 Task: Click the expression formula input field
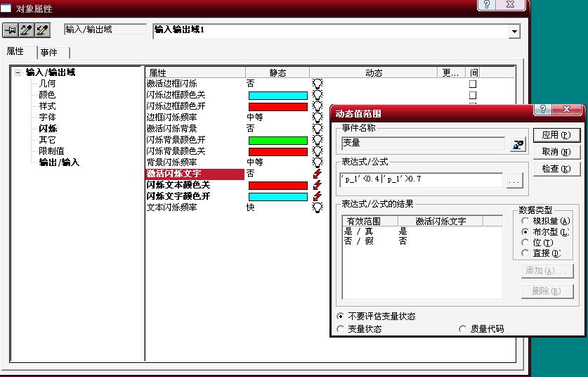[x=421, y=180]
